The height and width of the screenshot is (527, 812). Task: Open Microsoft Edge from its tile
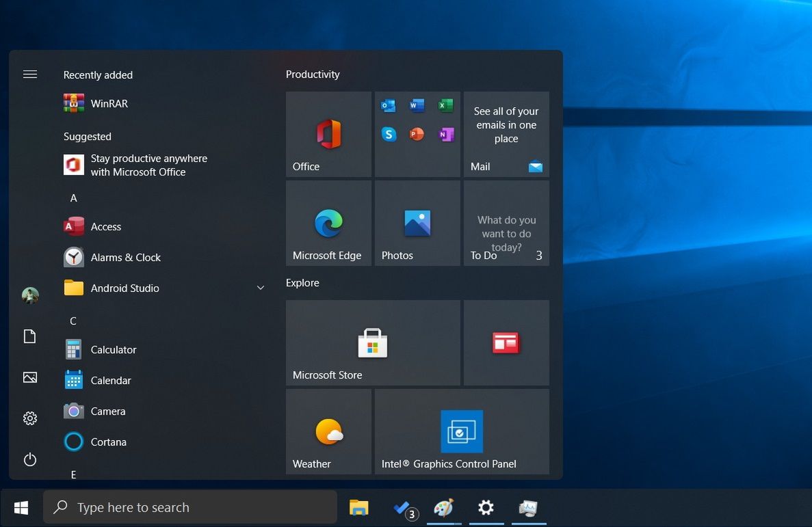tap(328, 223)
